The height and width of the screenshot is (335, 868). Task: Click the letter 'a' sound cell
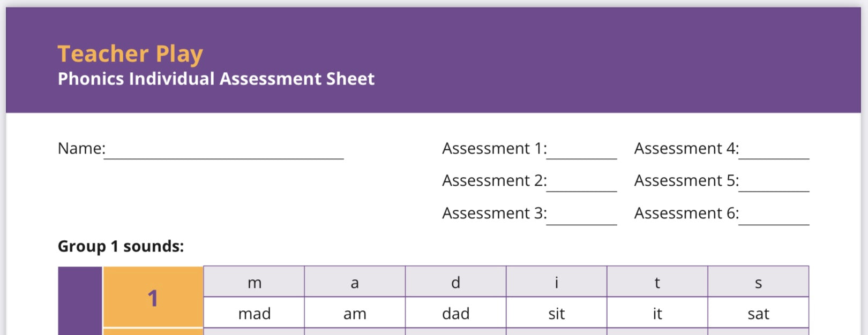point(355,282)
